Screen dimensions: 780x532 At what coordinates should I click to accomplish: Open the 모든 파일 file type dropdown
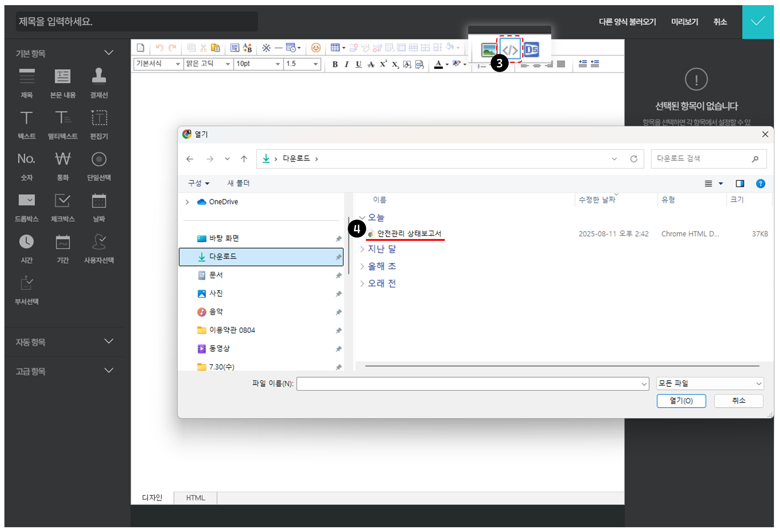(x=709, y=383)
